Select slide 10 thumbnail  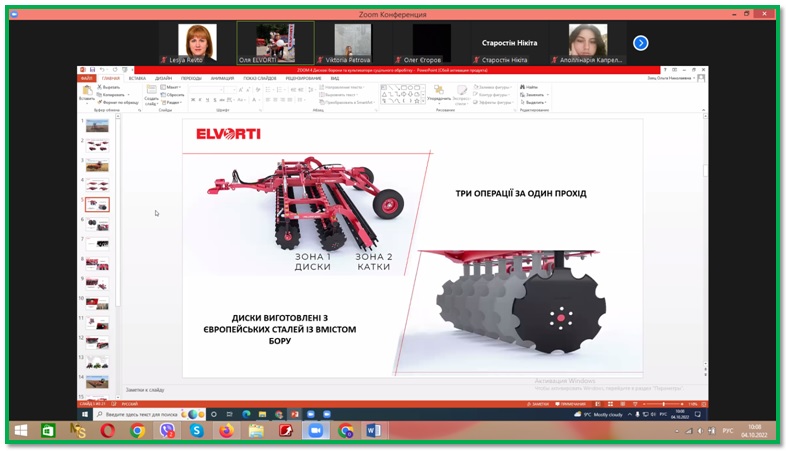pos(97,304)
